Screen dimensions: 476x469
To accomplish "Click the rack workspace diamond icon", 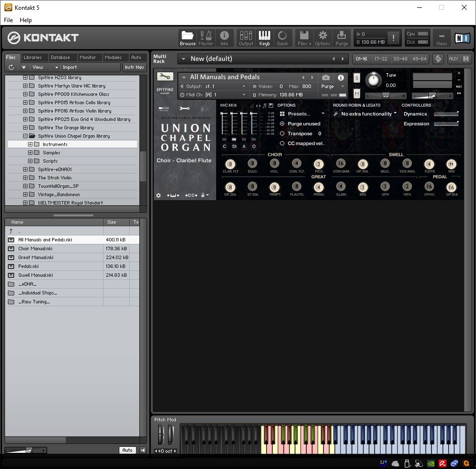I will pos(438,59).
